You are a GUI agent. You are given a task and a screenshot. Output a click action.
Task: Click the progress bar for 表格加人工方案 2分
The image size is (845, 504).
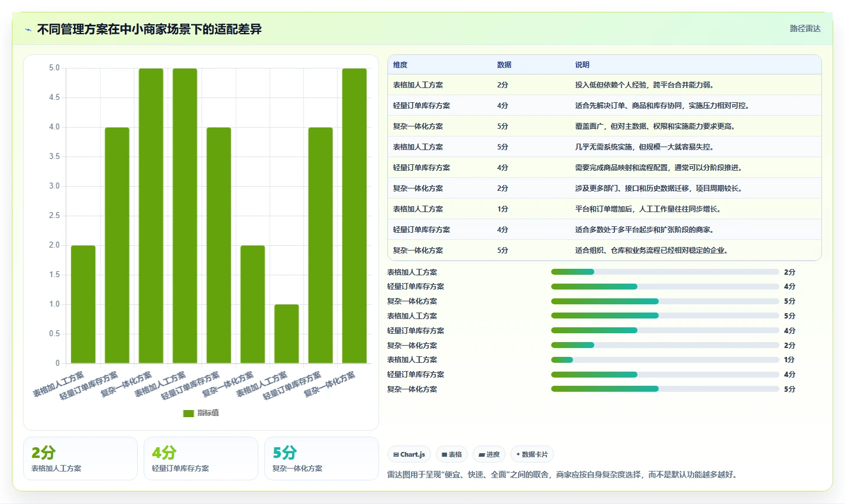pyautogui.click(x=665, y=272)
